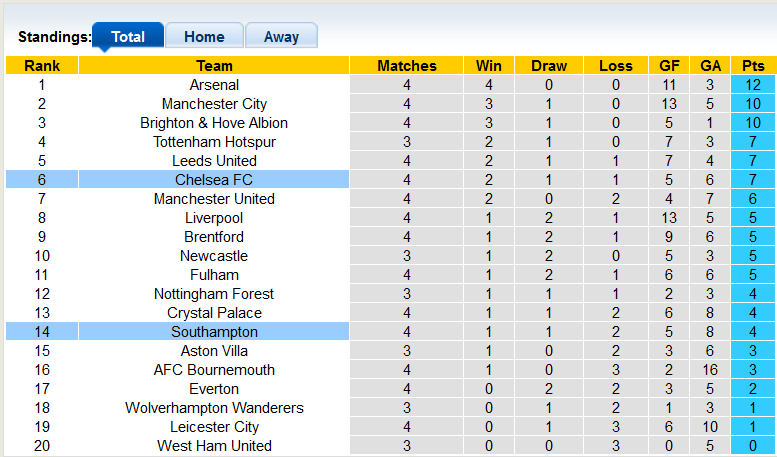Click the Southampton team name
777x457 pixels.
214,332
